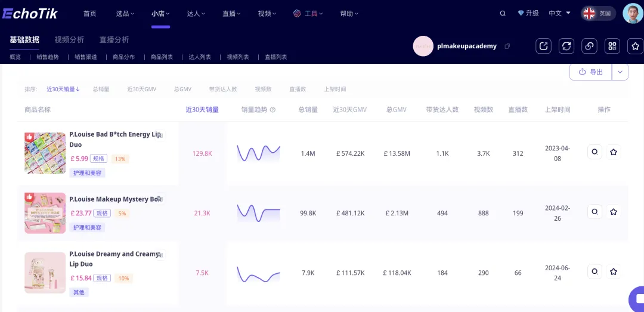The height and width of the screenshot is (312, 644).
Task: Click analyze icon in Mystery Box row
Action: 595,212
